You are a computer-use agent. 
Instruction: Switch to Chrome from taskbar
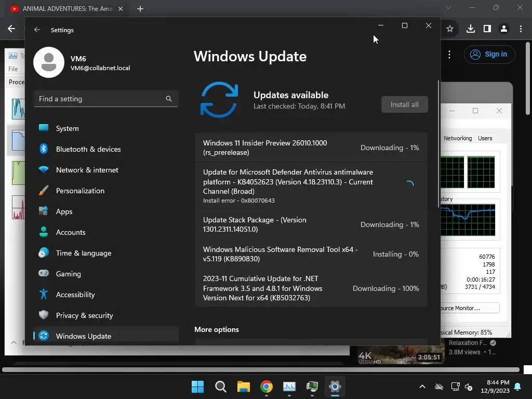(x=267, y=387)
